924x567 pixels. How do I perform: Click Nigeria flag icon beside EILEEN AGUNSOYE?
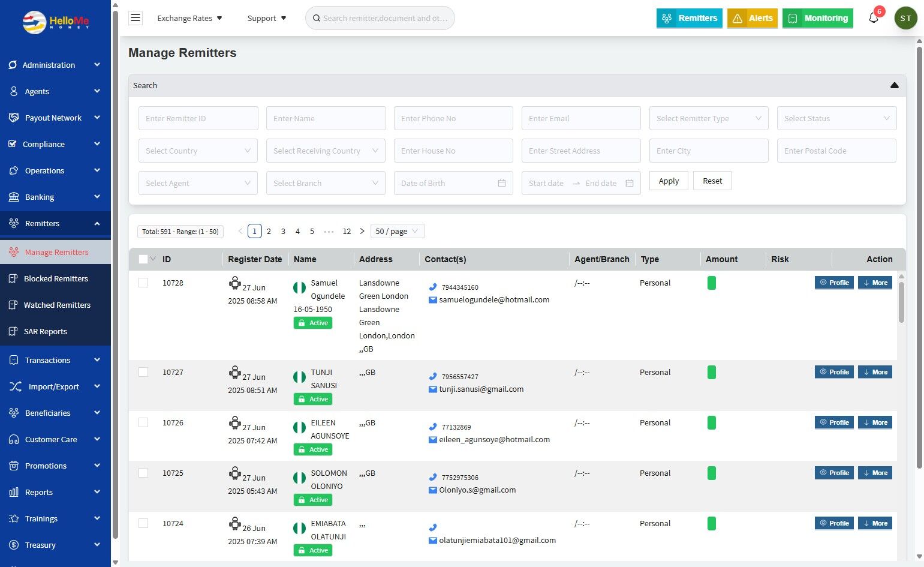[x=299, y=428]
